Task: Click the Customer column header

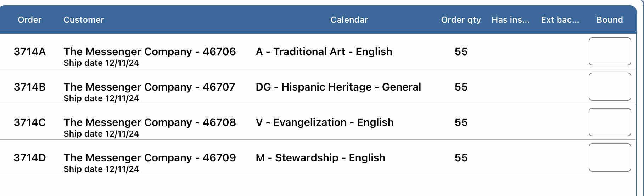Action: point(84,20)
